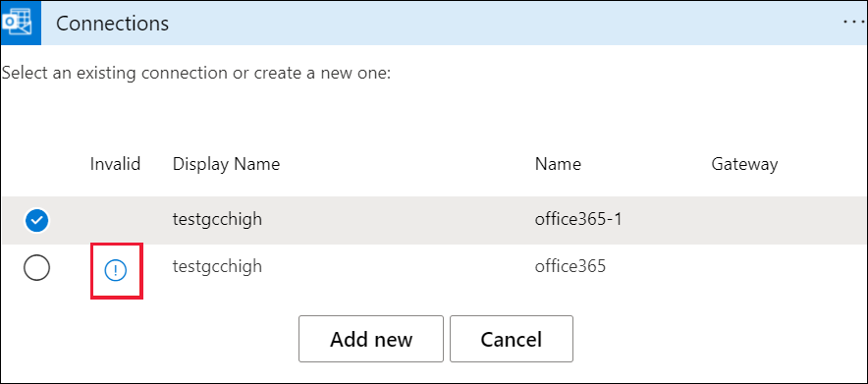Select the office365 connection radio button
868x384 pixels.
tap(37, 268)
